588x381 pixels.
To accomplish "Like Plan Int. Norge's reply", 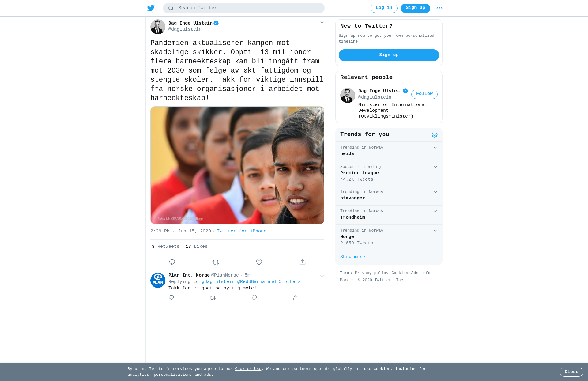I will coord(254,297).
